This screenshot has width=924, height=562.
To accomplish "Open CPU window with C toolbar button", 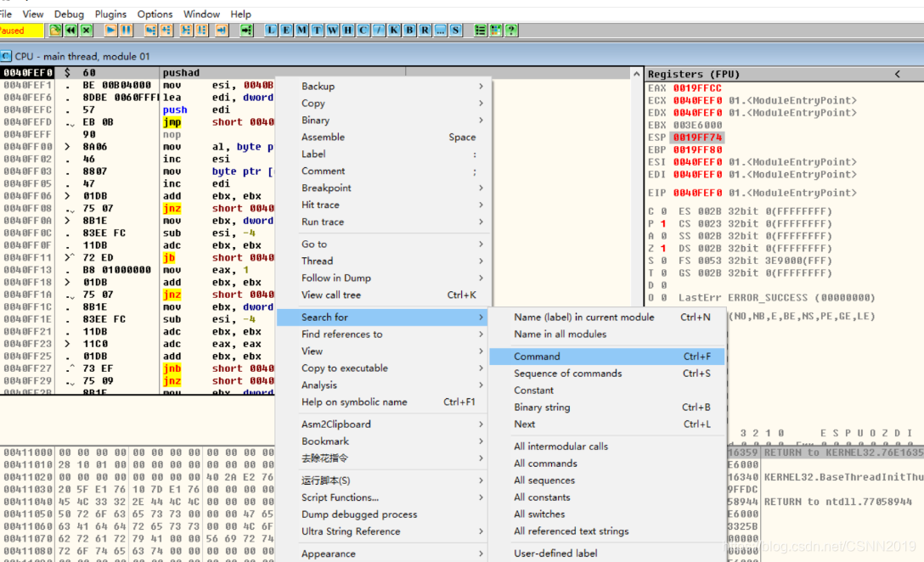I will click(363, 30).
